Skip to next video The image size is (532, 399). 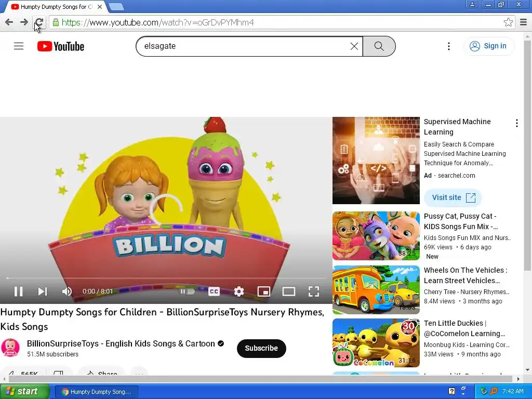pyautogui.click(x=43, y=291)
